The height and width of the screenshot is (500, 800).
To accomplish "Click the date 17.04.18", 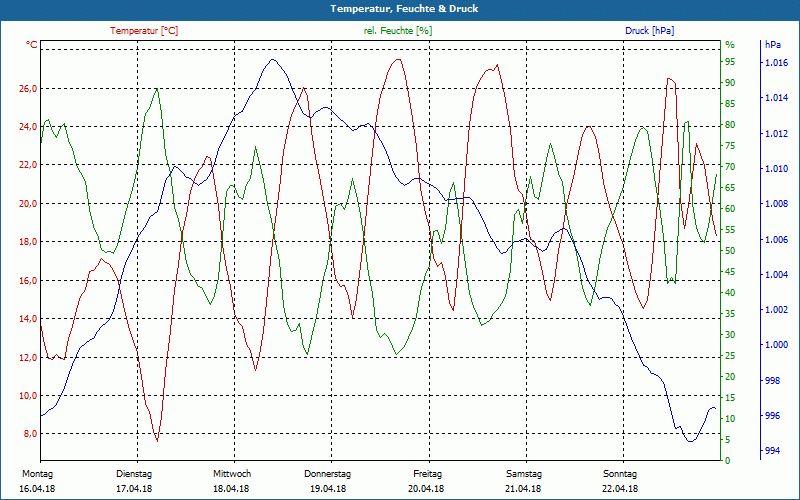I will tap(134, 489).
